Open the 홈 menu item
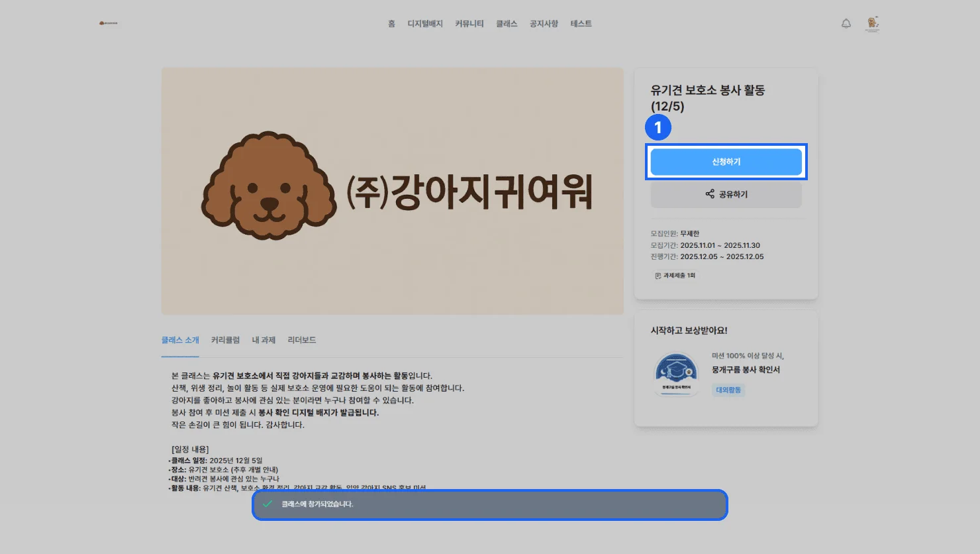980x554 pixels. (x=391, y=24)
